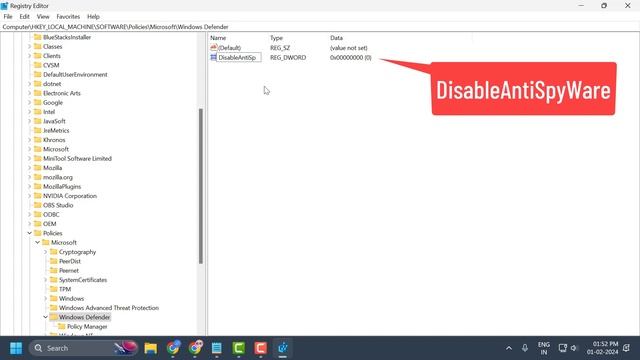Viewport: 640px width, 360px height.
Task: Select the BlueStacksInstaller key folder
Action: point(67,37)
